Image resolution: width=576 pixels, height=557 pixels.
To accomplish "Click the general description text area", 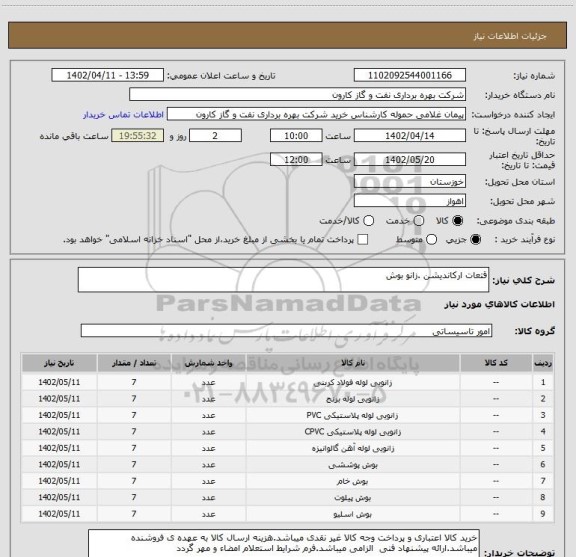I will pos(284,280).
